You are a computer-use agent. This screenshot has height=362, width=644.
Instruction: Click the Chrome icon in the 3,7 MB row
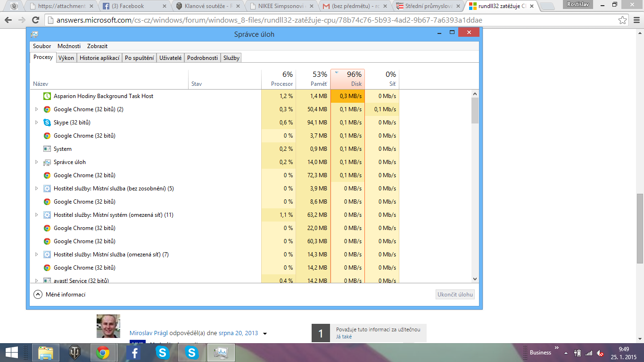click(47, 136)
